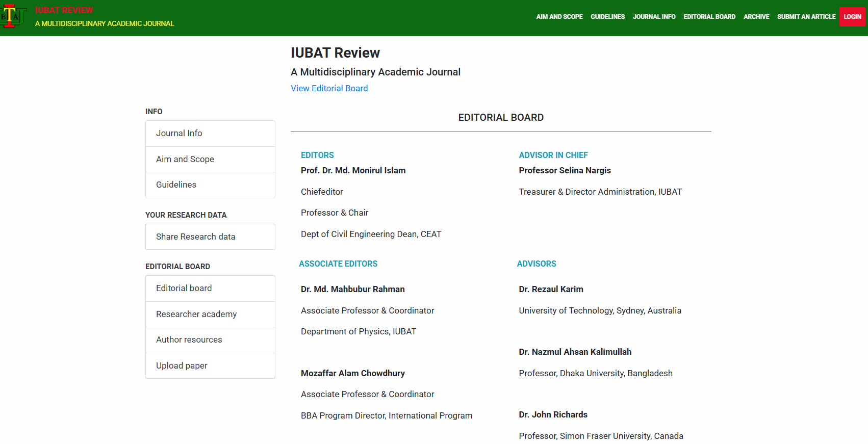Select the name Prof. Dr. Md. Monirul Islam

(x=353, y=170)
